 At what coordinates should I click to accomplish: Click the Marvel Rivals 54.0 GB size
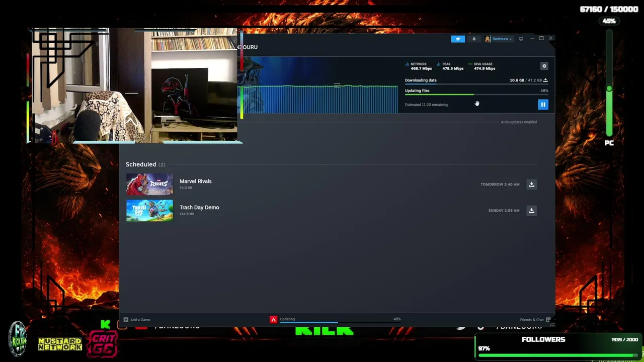coord(186,188)
